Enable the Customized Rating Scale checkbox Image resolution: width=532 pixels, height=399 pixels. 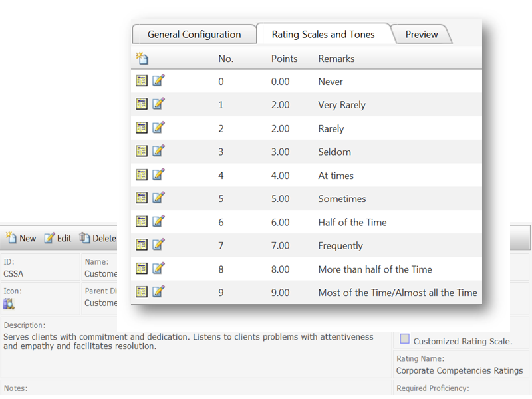(x=405, y=339)
